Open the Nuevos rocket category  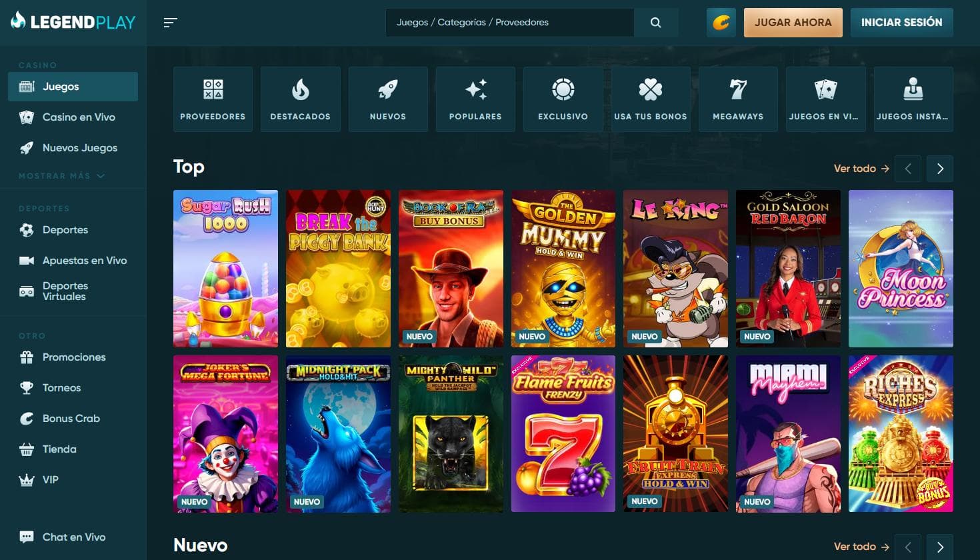coord(388,99)
